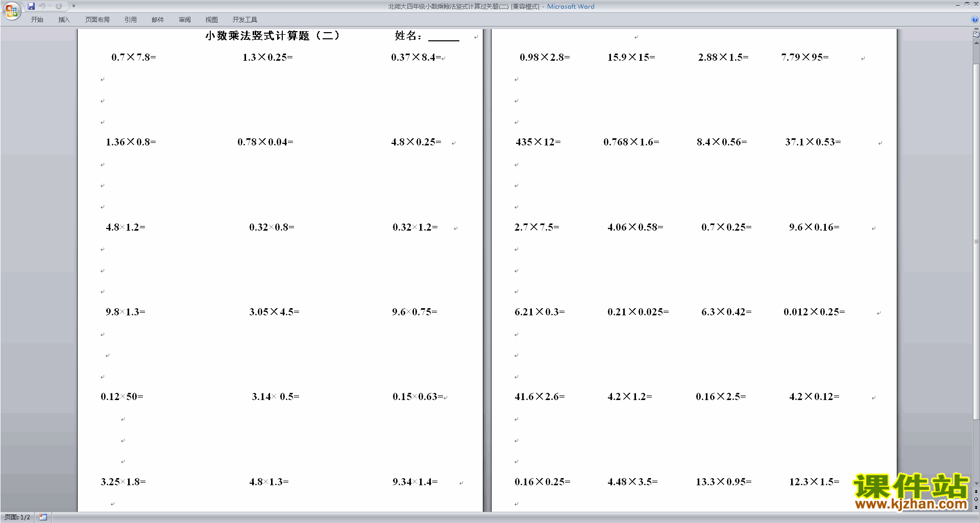This screenshot has width=980, height=523.
Task: Click the problem 0.98×2.8=
Action: (x=545, y=57)
